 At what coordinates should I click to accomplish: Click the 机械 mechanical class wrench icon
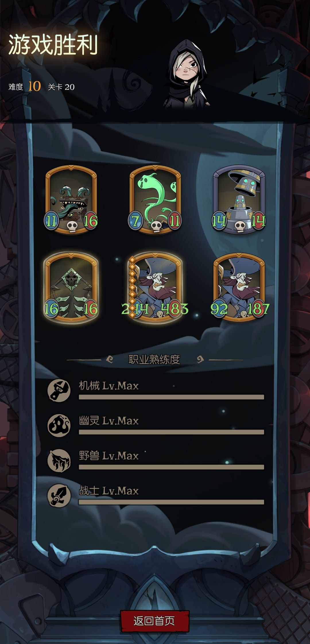[x=59, y=390]
